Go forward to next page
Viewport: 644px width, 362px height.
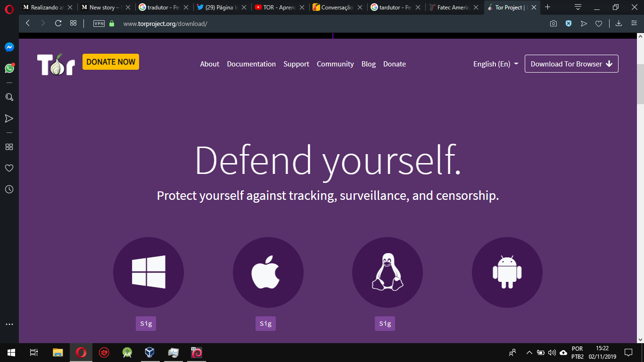[x=43, y=23]
